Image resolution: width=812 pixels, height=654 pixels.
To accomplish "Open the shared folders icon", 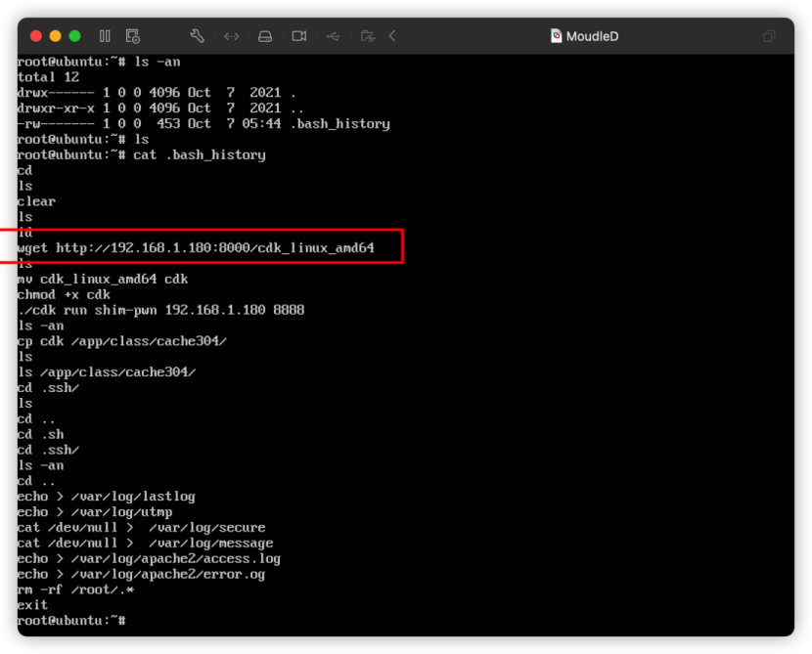I will pyautogui.click(x=368, y=36).
